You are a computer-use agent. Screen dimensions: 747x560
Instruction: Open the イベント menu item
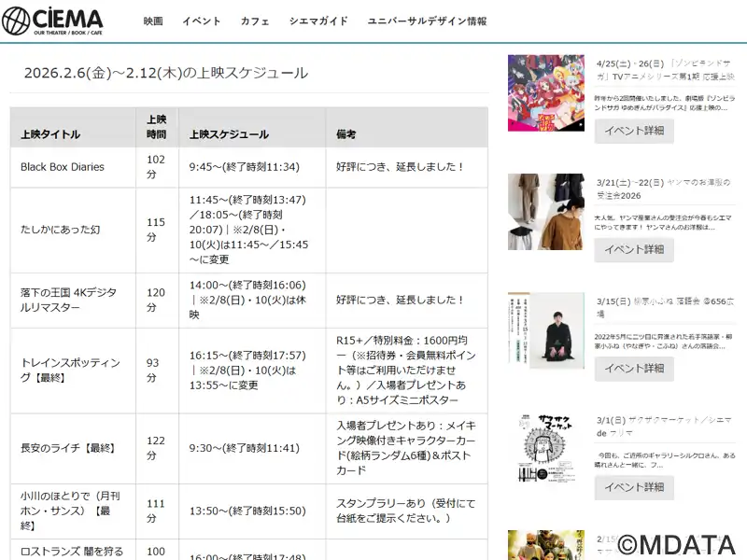pyautogui.click(x=201, y=21)
